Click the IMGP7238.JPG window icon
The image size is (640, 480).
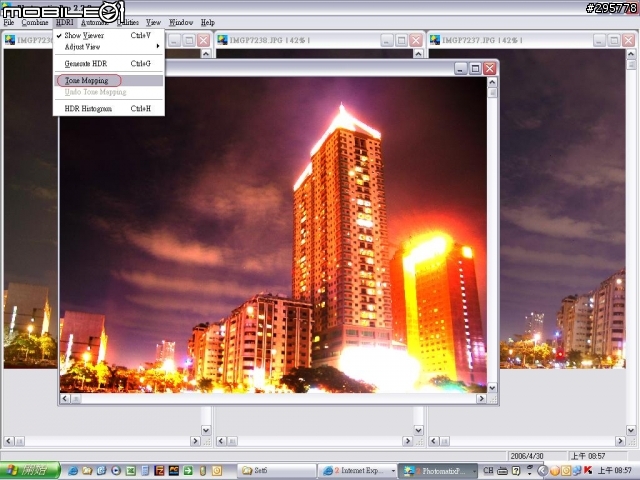click(x=222, y=40)
